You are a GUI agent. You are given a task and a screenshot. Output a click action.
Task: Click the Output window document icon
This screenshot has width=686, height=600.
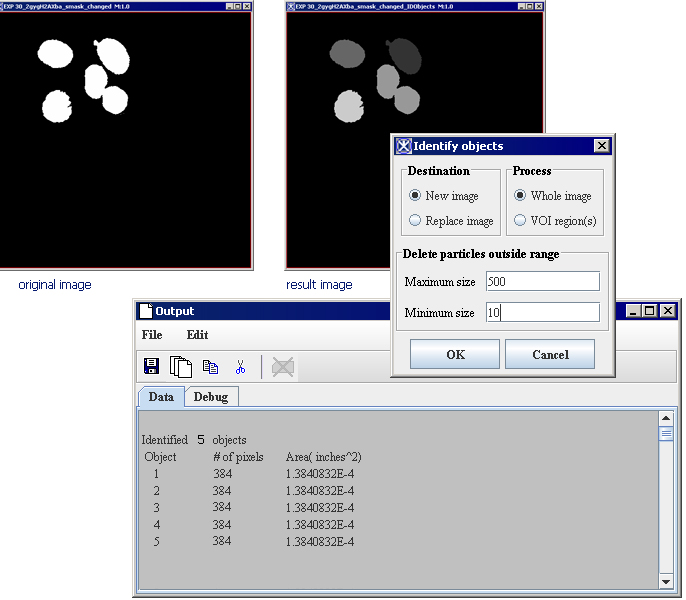(145, 311)
